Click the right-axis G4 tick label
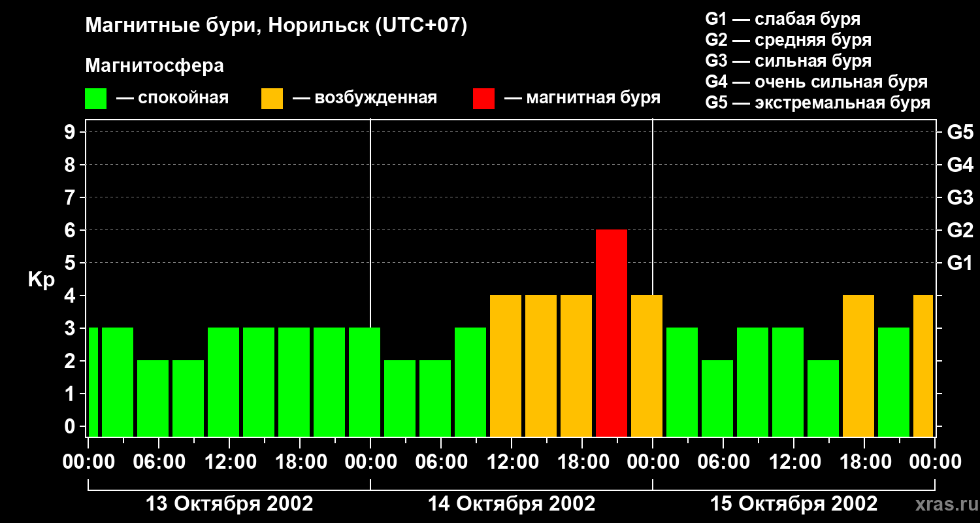Screen dimensions: 980x523 960,165
